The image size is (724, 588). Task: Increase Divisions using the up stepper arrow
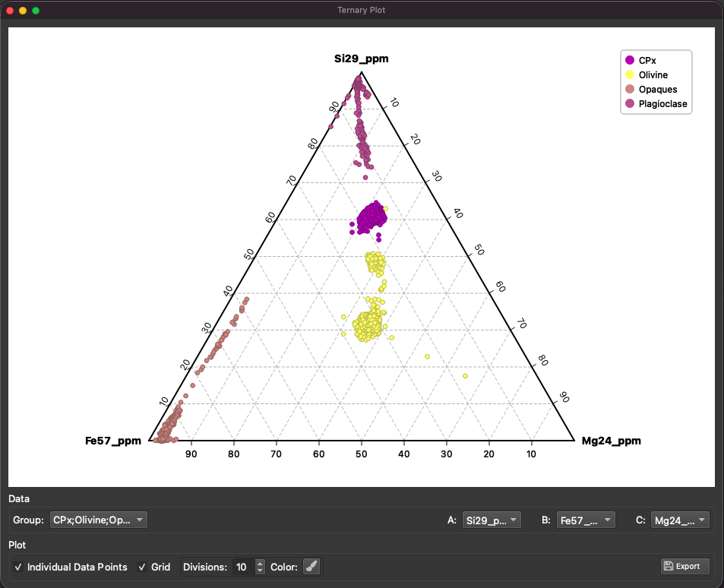coord(261,564)
